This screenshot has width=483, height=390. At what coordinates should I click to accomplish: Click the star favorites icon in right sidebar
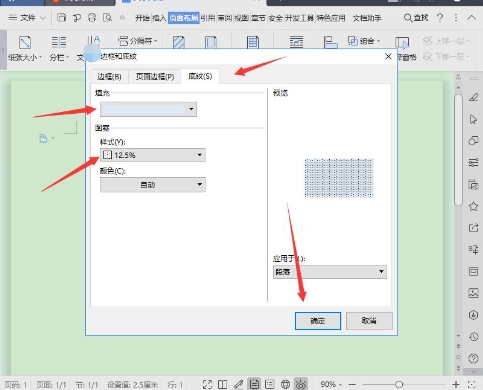click(x=473, y=206)
